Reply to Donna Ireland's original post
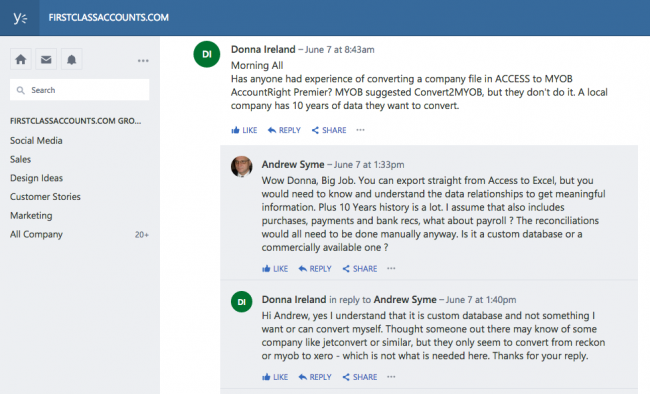 (284, 130)
